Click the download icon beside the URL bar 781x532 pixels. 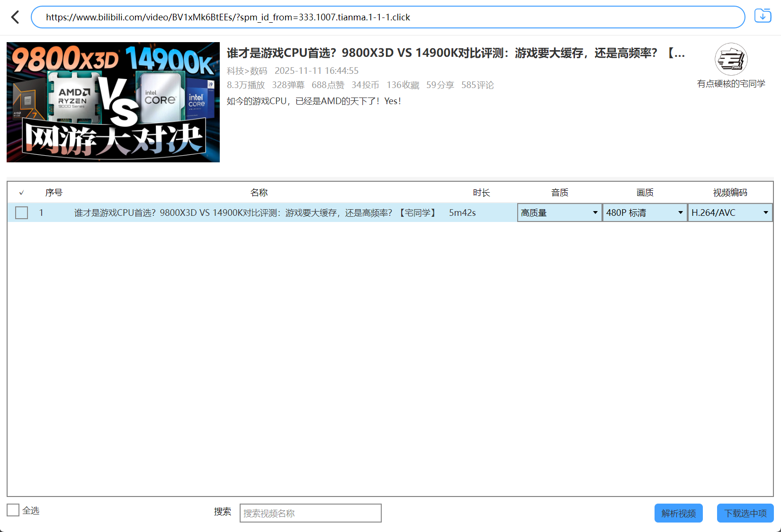pos(763,15)
